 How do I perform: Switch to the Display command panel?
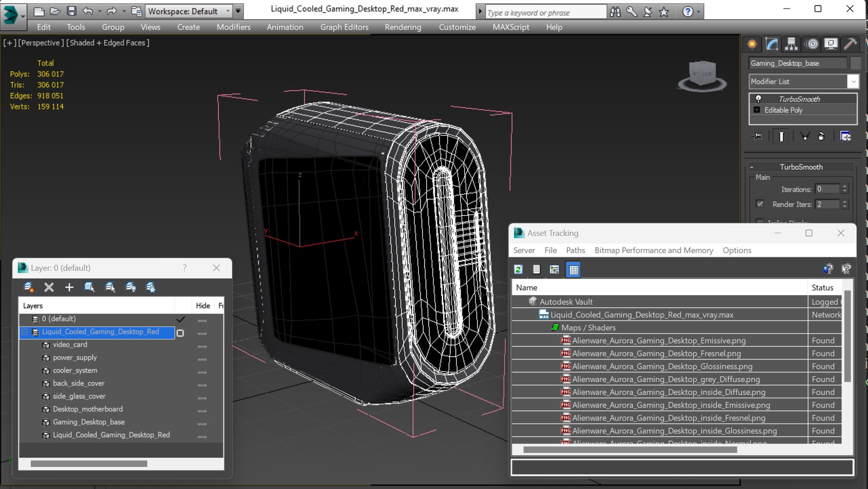(x=831, y=44)
